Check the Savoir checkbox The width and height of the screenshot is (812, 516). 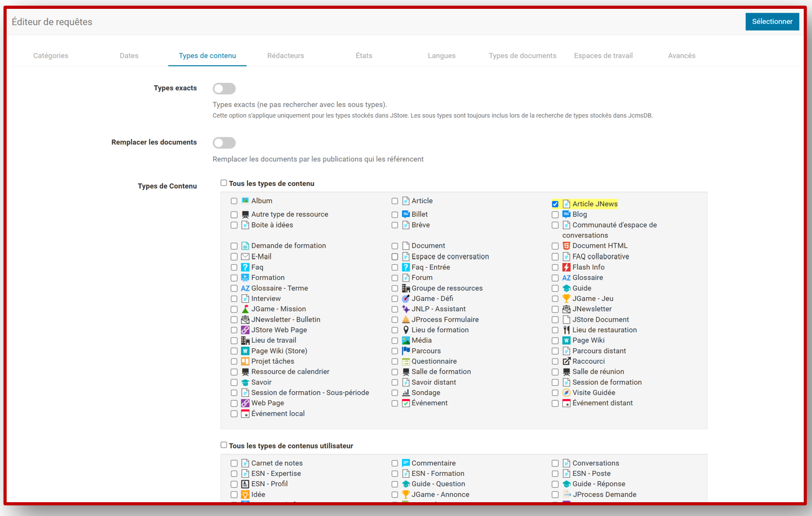[234, 383]
